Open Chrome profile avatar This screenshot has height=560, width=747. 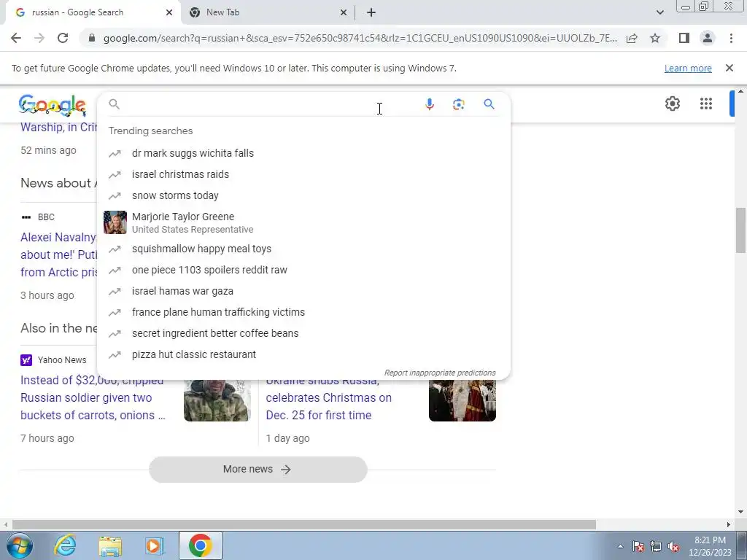[x=708, y=38]
